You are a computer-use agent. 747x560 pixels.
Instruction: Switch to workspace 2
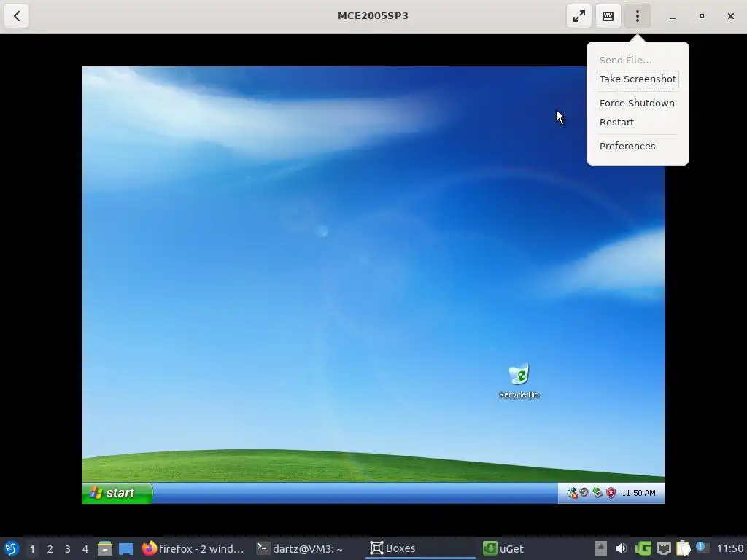click(x=50, y=549)
